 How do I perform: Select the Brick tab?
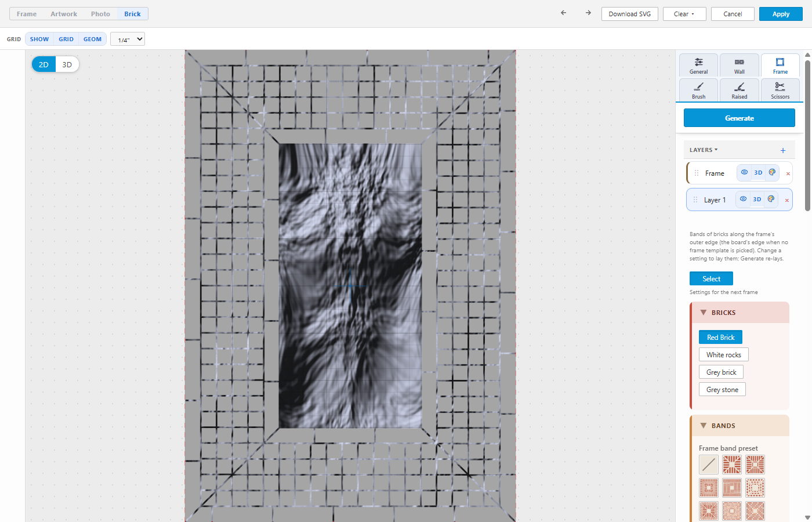pyautogui.click(x=132, y=14)
